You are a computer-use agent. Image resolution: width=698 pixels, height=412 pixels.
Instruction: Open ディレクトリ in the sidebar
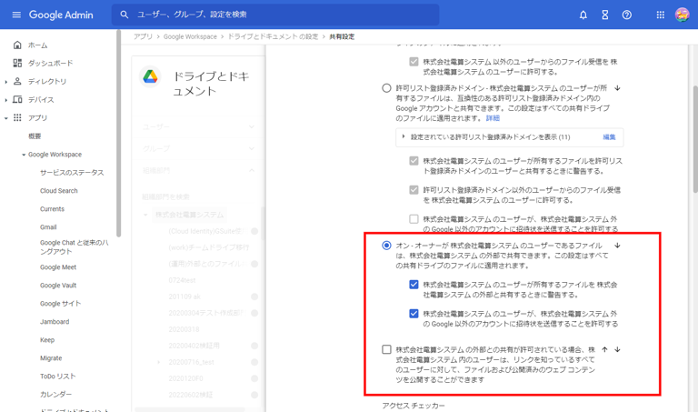click(47, 81)
